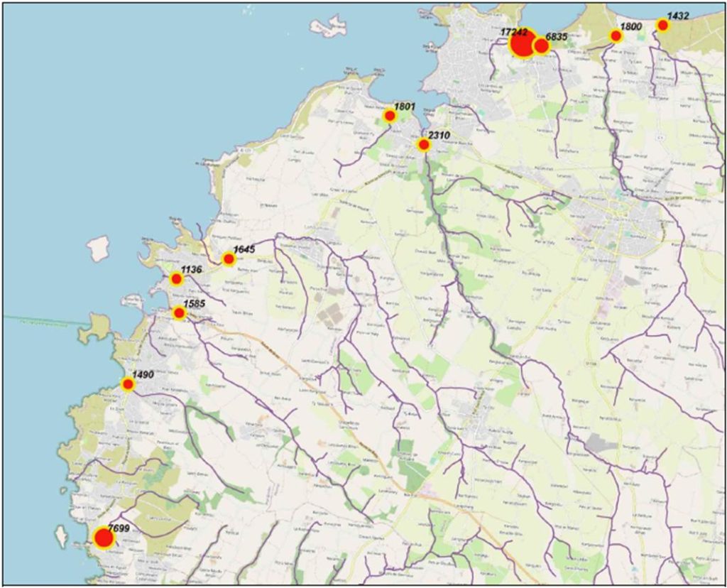
Task: Click the value label "7699"
Action: tap(119, 528)
